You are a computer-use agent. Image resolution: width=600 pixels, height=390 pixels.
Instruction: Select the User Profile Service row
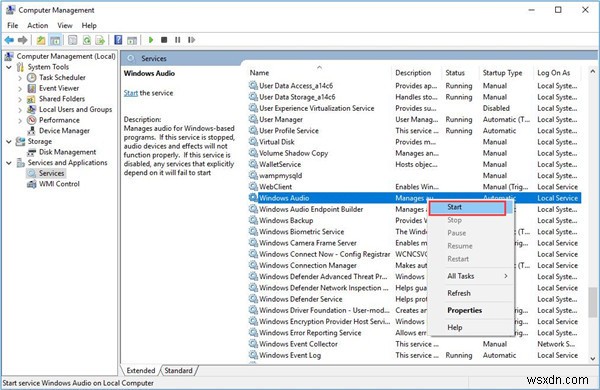pos(415,131)
